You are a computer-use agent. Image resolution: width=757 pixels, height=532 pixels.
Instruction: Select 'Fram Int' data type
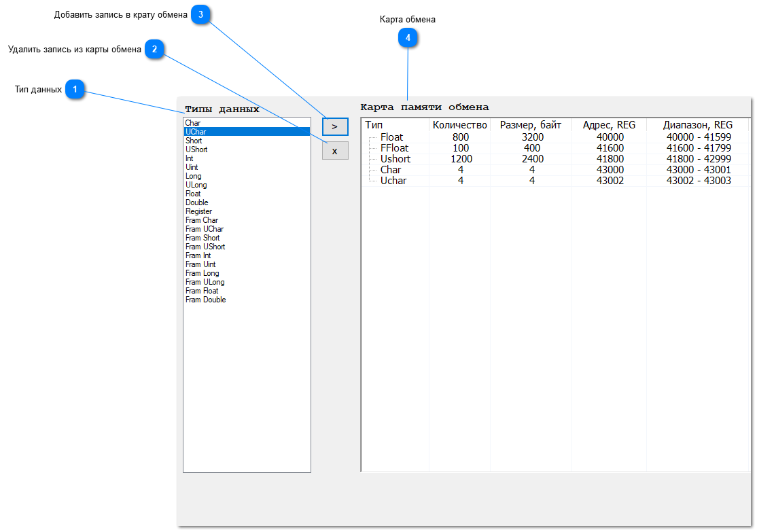pos(247,256)
